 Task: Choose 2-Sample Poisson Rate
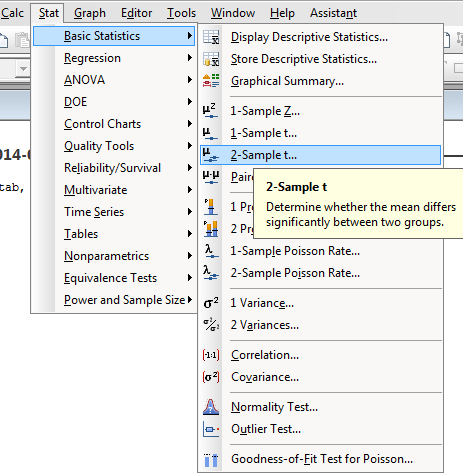[321, 273]
